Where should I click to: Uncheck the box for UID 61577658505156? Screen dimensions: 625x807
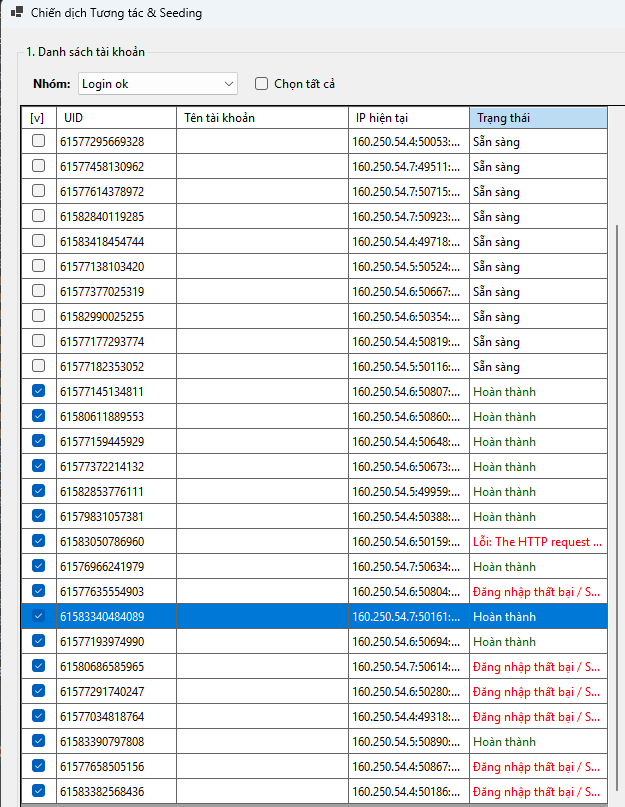[x=39, y=766]
